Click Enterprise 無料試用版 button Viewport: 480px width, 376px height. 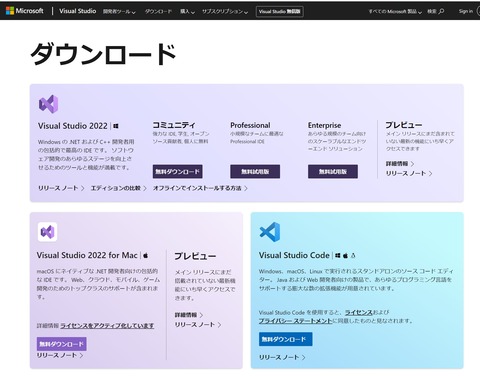coord(333,171)
